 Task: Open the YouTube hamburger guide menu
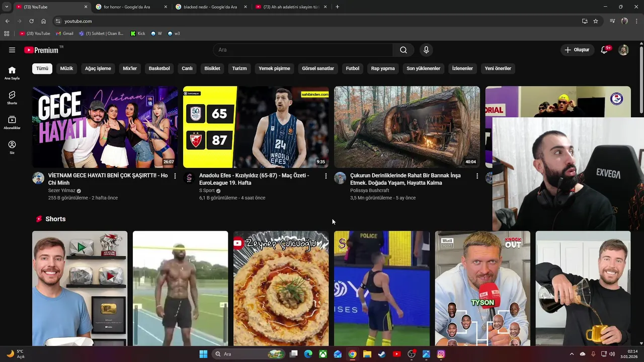[12, 50]
